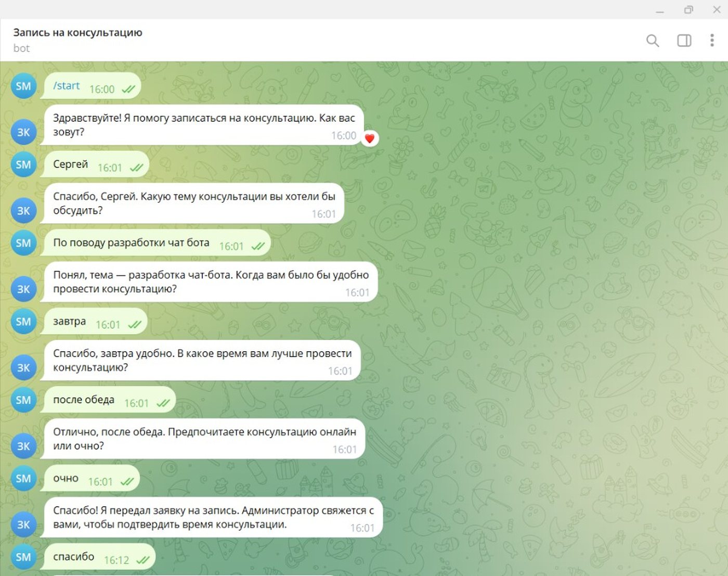Close the Telegram window
This screenshot has width=728, height=576.
[x=717, y=10]
